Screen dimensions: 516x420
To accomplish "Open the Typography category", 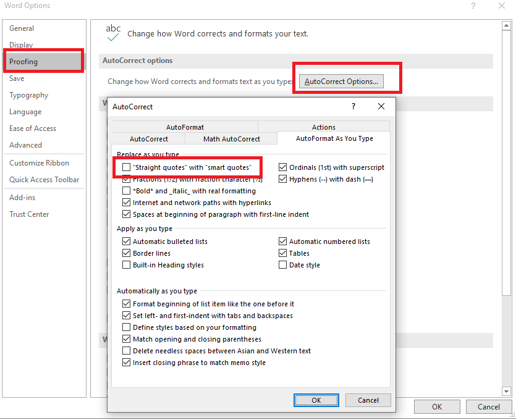I will point(43,95).
